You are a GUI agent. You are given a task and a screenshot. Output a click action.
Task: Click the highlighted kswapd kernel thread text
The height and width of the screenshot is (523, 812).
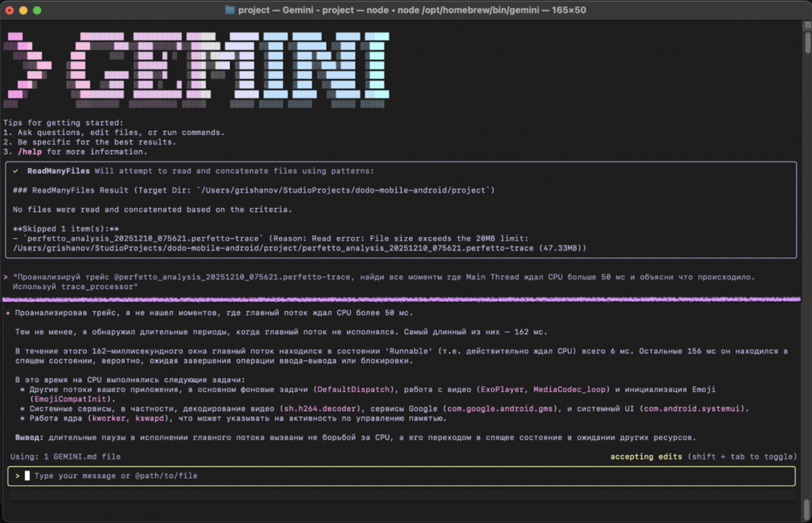149,418
